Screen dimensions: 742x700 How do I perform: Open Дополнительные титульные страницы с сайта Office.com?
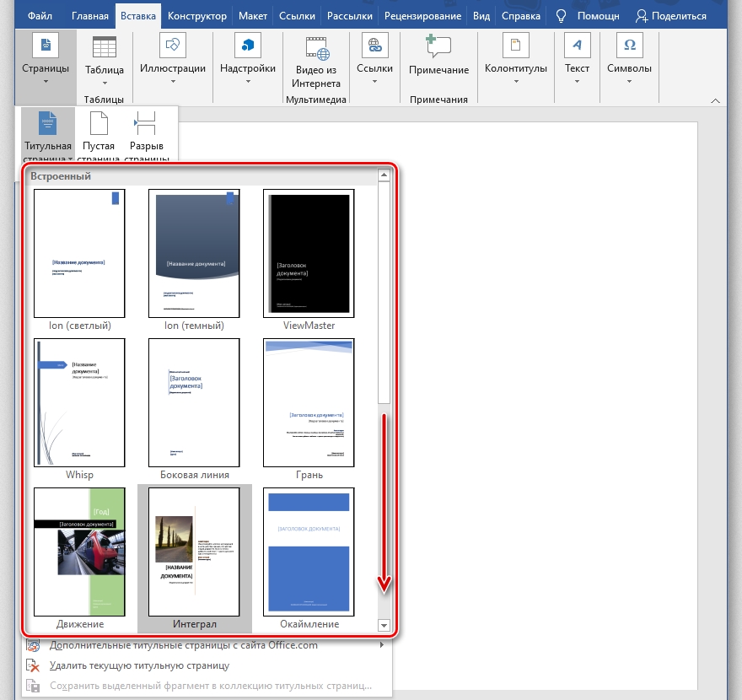184,646
